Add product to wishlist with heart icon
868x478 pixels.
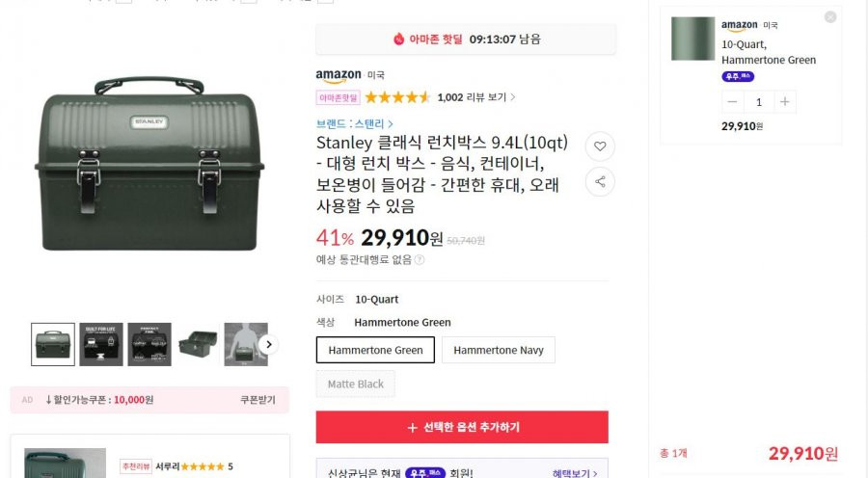click(x=600, y=146)
